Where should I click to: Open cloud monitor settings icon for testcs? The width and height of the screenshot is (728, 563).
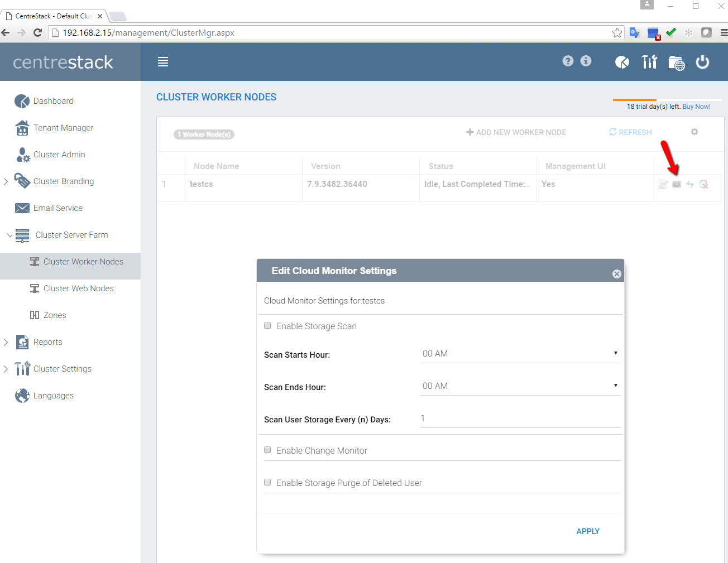click(677, 184)
